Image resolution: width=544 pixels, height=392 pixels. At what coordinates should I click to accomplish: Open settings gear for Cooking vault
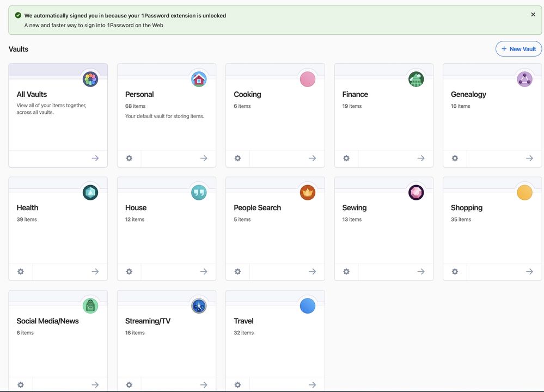[x=237, y=158]
